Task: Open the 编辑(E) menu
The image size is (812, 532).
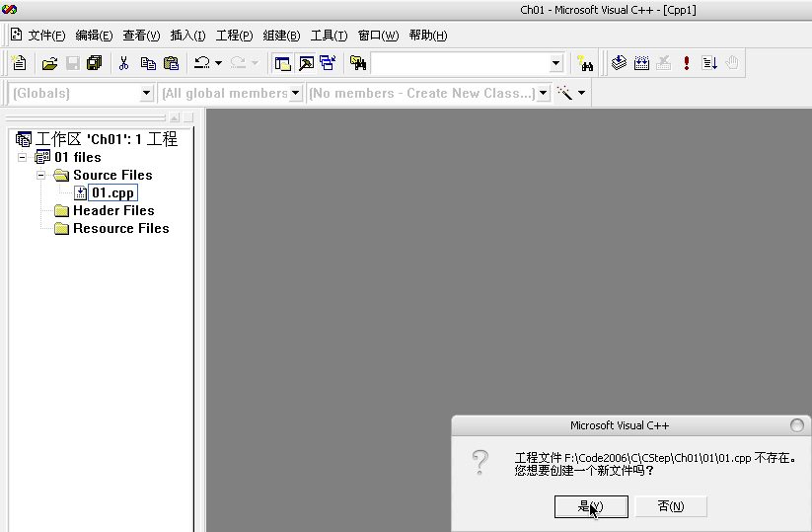Action: [x=94, y=36]
